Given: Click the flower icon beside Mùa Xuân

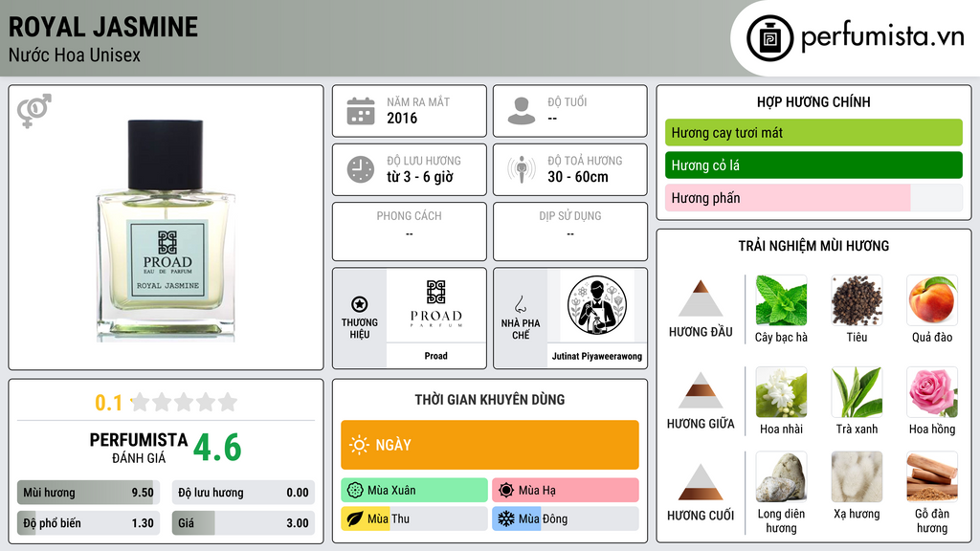Looking at the screenshot, I should [x=354, y=491].
